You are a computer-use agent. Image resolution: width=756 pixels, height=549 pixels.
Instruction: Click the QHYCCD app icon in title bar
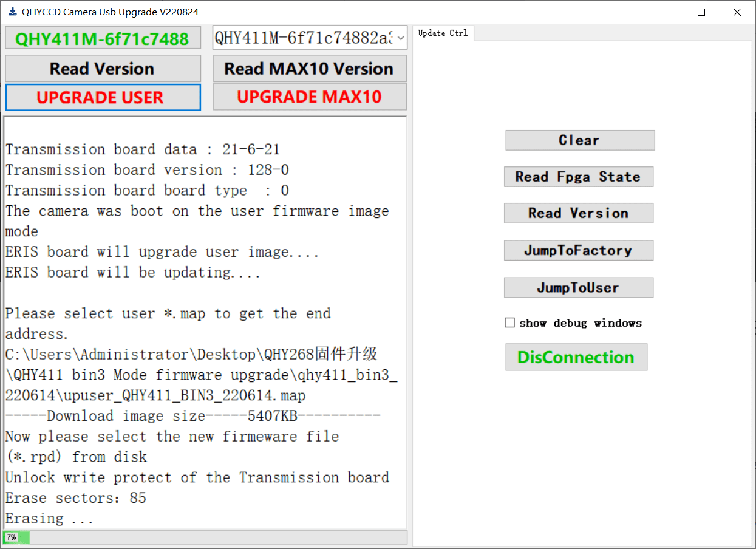click(x=12, y=12)
